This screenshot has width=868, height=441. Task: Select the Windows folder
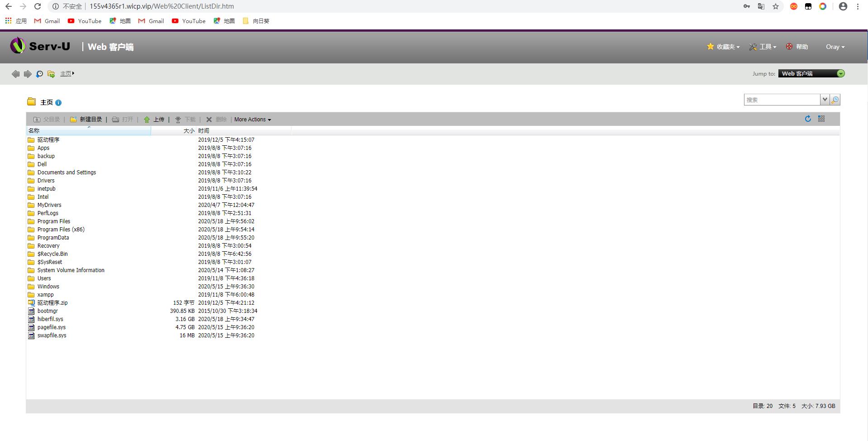point(48,287)
